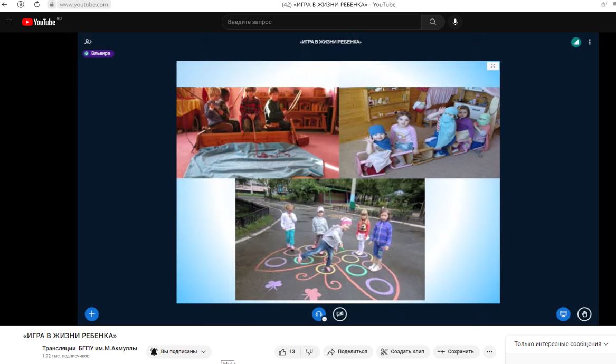Toggle the headphones audio button
616x364 pixels.
319,314
